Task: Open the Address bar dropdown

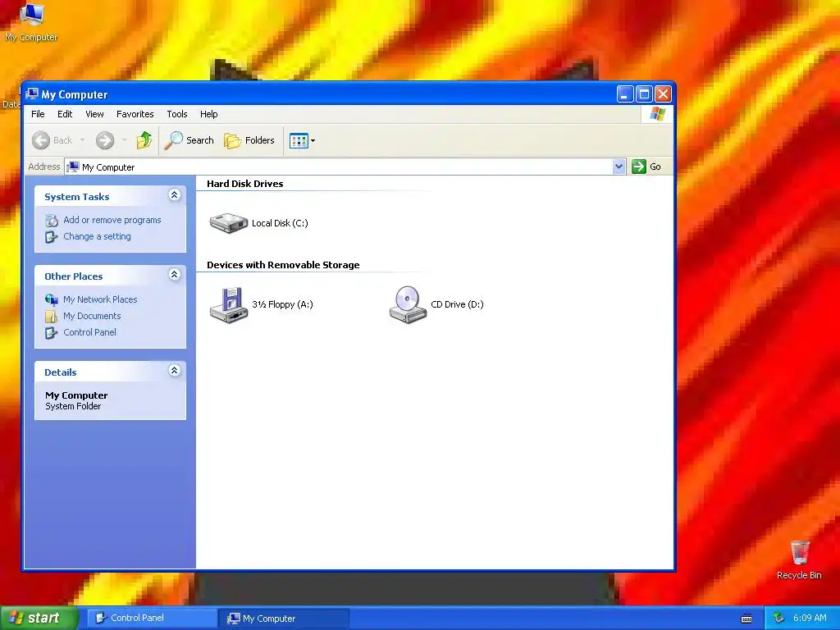Action: pyautogui.click(x=619, y=167)
